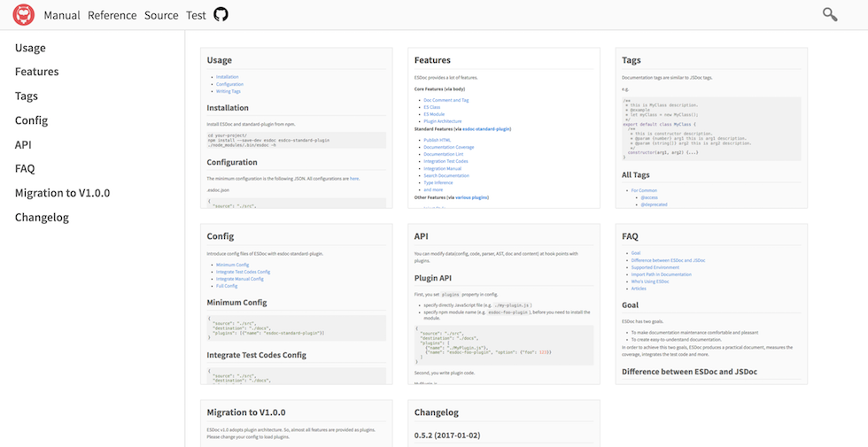This screenshot has height=447, width=868.
Task: Open the ES Class feature link
Action: [x=432, y=107]
